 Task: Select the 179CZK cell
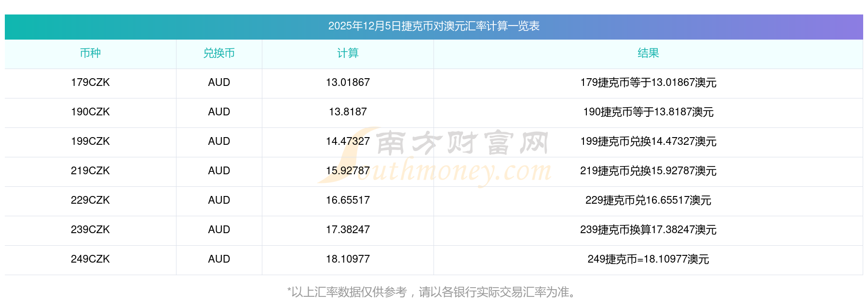click(90, 83)
